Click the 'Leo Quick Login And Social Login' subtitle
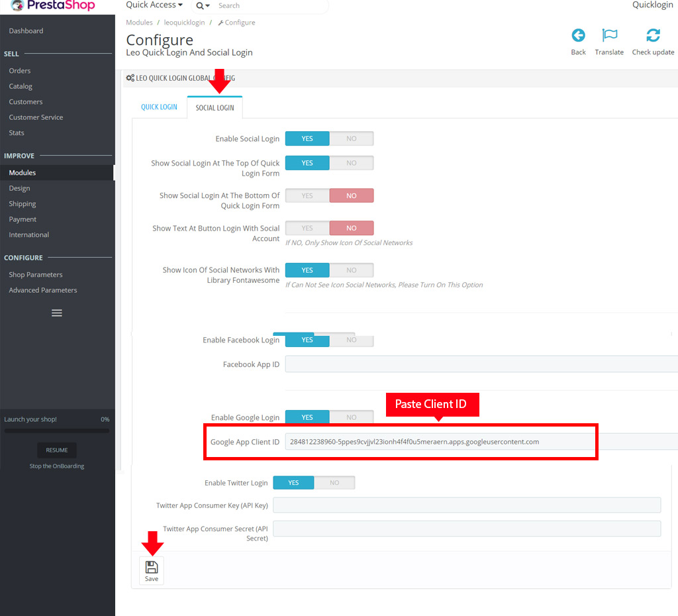The height and width of the screenshot is (616, 678). pyautogui.click(x=189, y=52)
